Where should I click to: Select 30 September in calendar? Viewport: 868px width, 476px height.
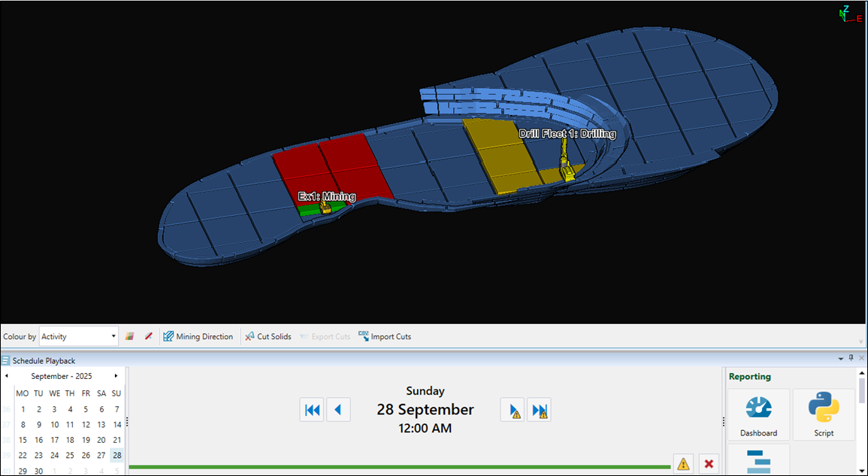(38, 471)
